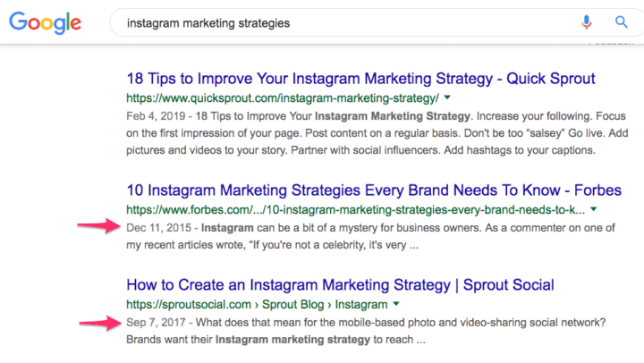Click the blue search magnifier icon

[621, 21]
